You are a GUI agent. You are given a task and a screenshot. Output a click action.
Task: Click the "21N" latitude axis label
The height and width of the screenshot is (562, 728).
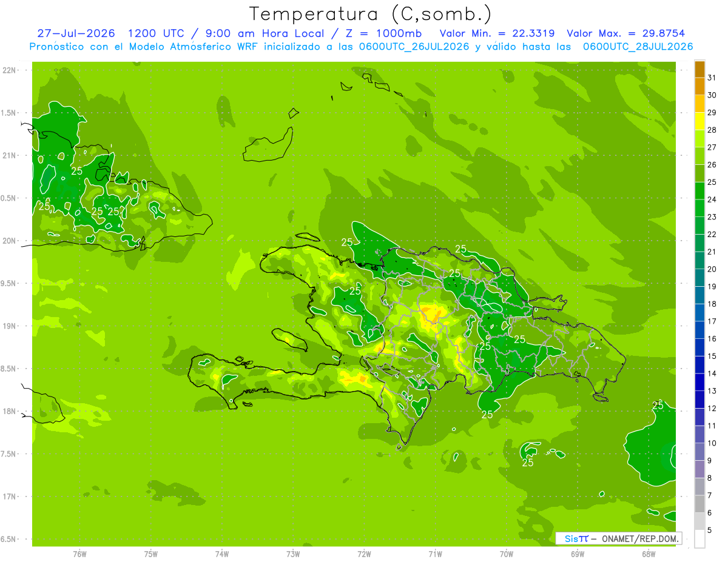pyautogui.click(x=10, y=155)
